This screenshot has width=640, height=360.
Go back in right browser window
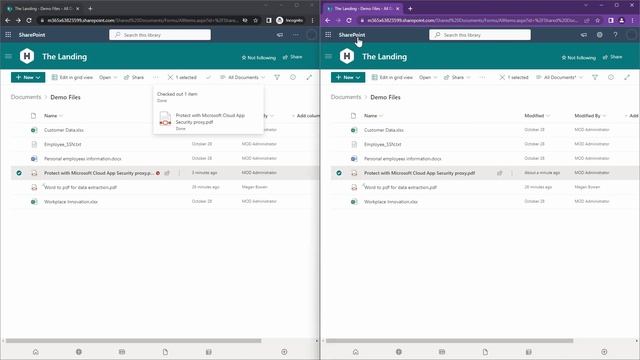[x=328, y=20]
